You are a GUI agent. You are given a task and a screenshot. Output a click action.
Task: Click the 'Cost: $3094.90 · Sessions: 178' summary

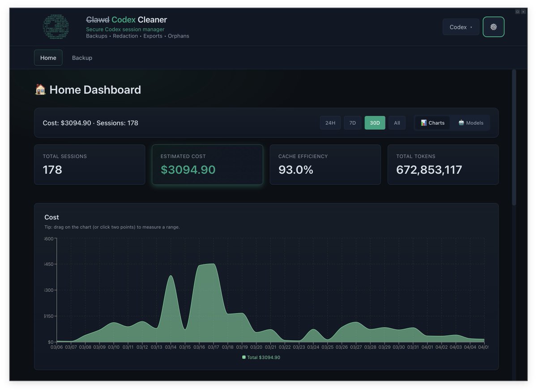click(x=90, y=123)
